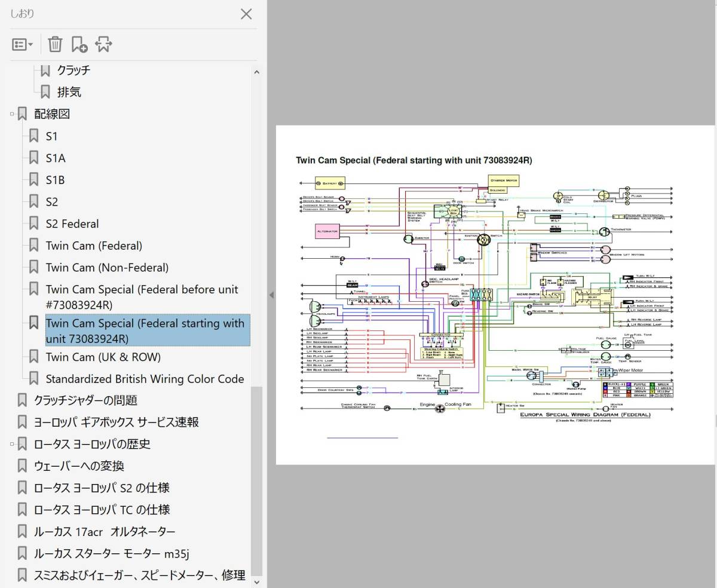The width and height of the screenshot is (717, 588).
Task: Click the bookmark list scroll-up arrow
Action: 257,72
